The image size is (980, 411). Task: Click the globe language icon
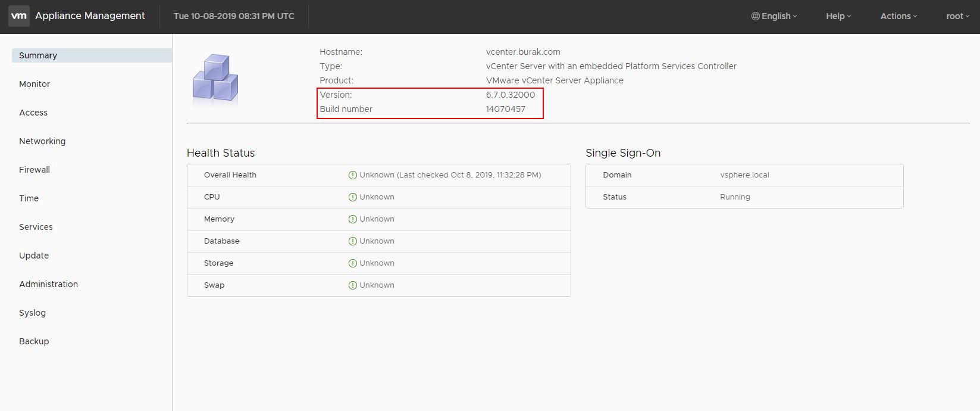click(756, 16)
